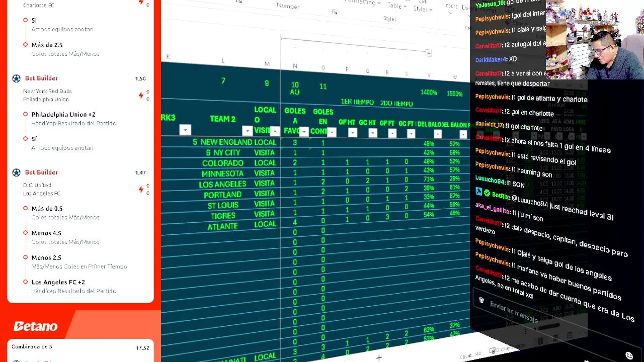Open the GF HT column filter dropdown

pyautogui.click(x=352, y=133)
